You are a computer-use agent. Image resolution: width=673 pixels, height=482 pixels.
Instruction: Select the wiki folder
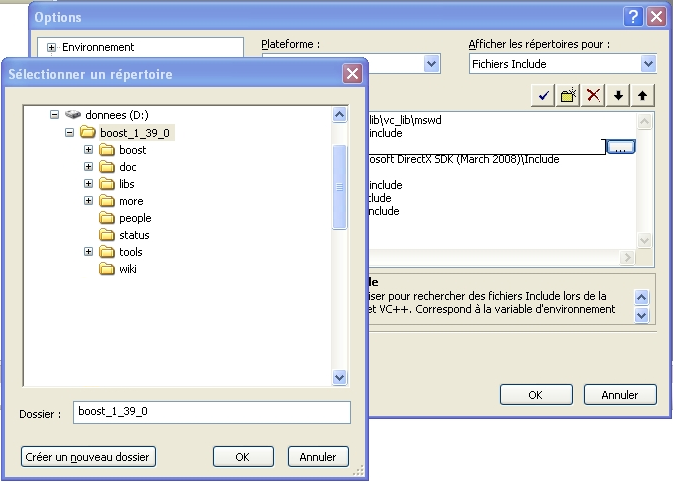point(127,269)
